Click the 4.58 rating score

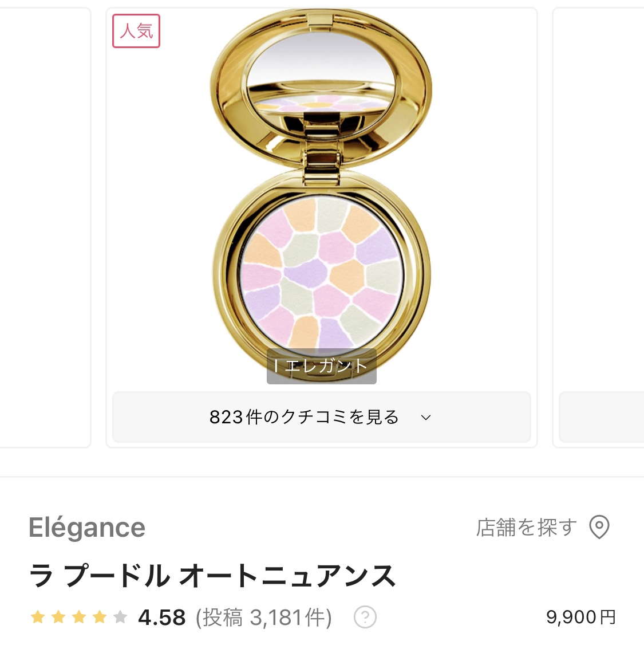pyautogui.click(x=162, y=618)
